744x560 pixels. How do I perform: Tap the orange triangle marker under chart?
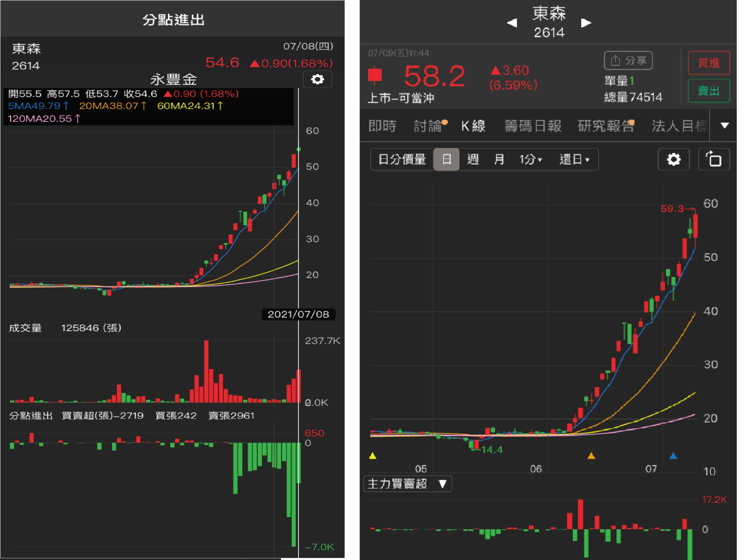(591, 455)
